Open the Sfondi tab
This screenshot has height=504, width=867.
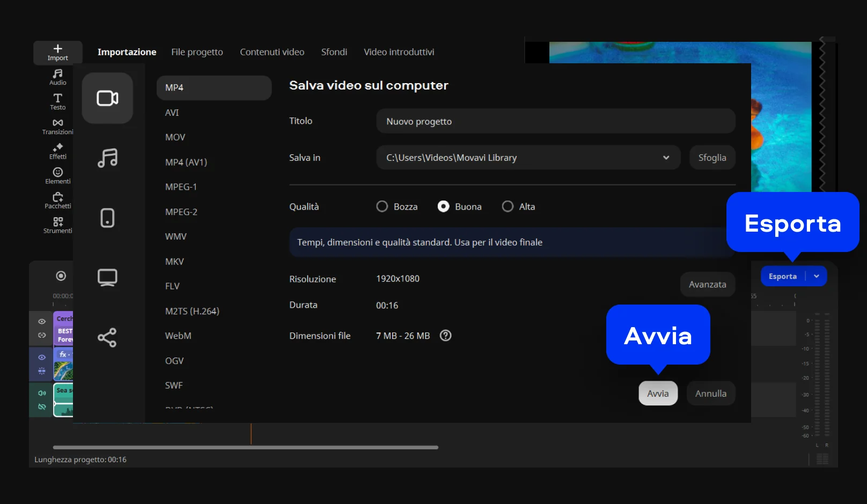(x=334, y=52)
